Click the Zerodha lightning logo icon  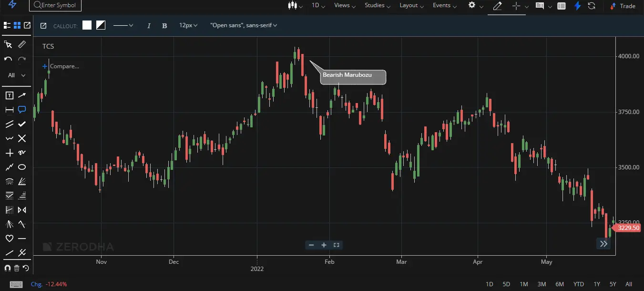tap(13, 5)
